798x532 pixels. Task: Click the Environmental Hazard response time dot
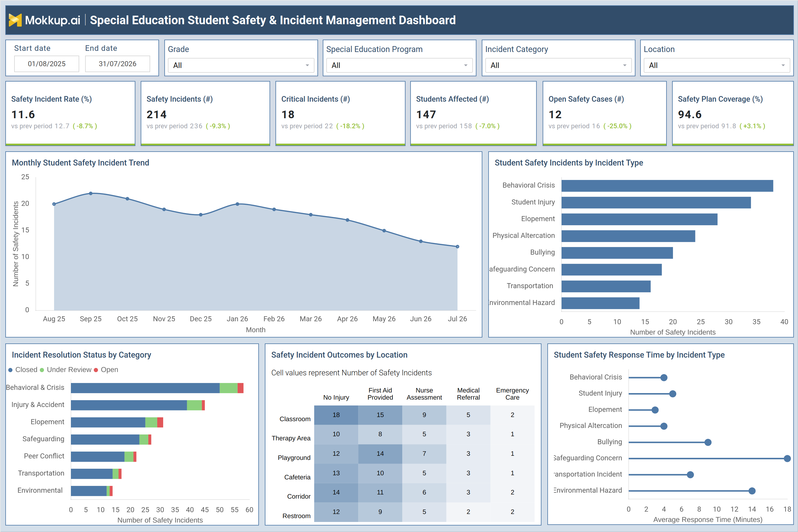[752, 491]
